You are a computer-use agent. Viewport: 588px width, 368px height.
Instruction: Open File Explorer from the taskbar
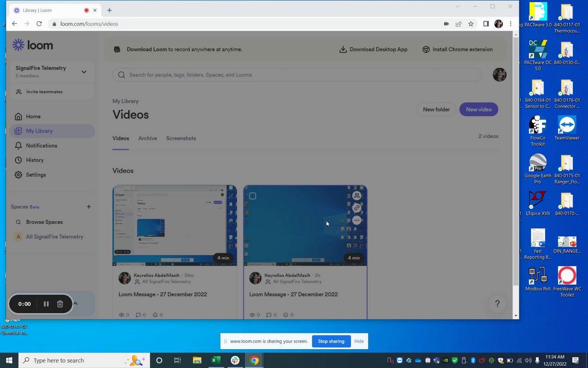tap(197, 360)
